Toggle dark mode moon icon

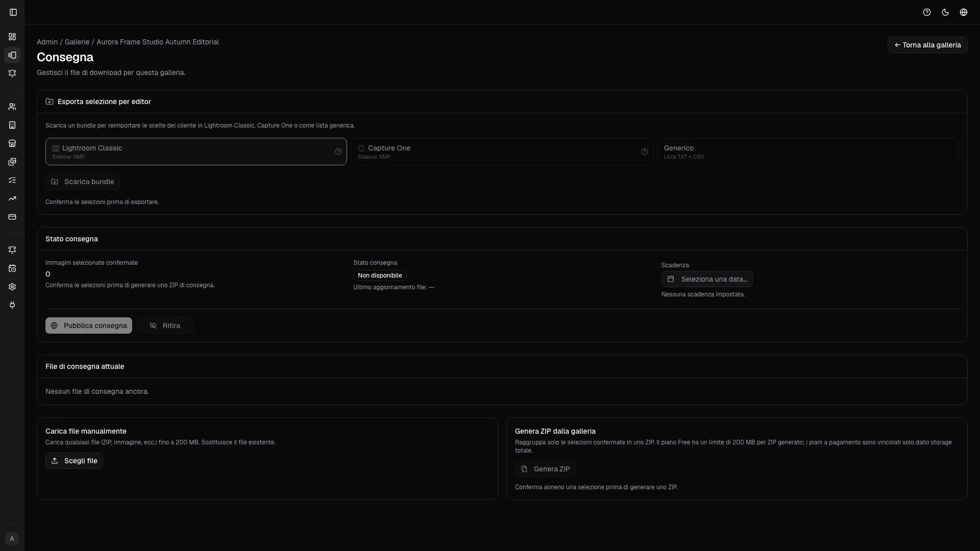click(x=945, y=12)
